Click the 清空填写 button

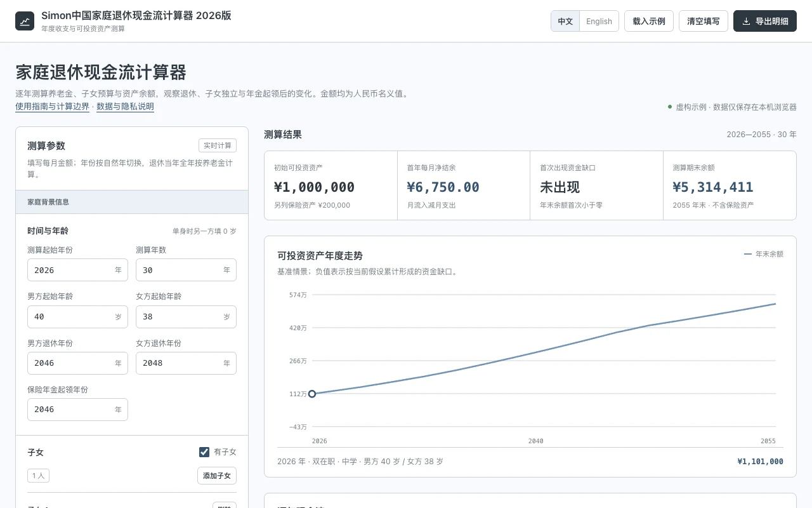click(704, 21)
